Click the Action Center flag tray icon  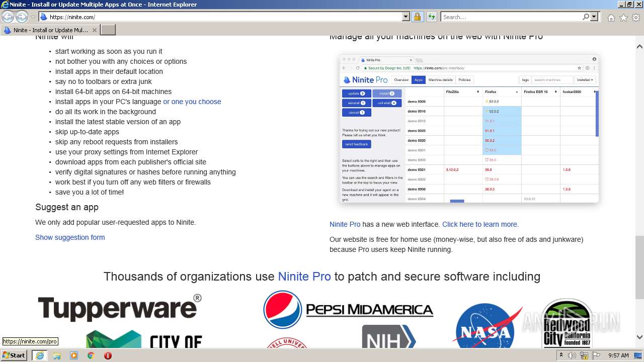tap(596, 355)
